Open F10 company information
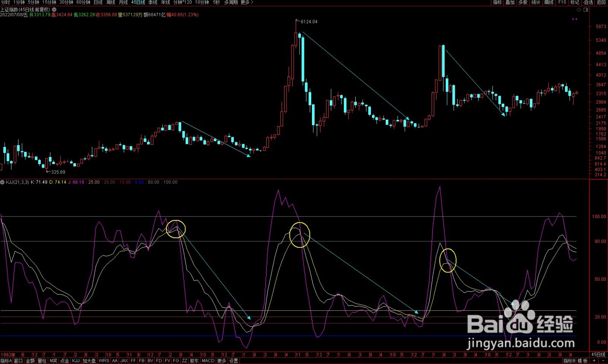 [x=562, y=2]
